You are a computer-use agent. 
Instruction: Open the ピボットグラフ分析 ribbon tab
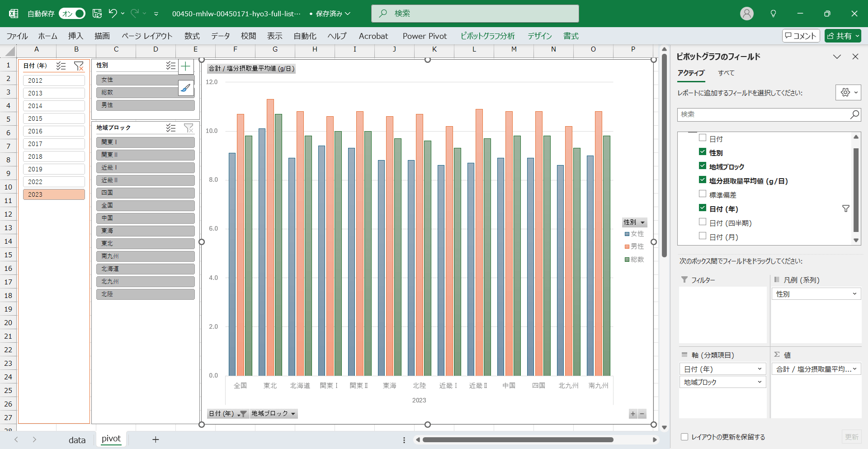[x=487, y=36]
